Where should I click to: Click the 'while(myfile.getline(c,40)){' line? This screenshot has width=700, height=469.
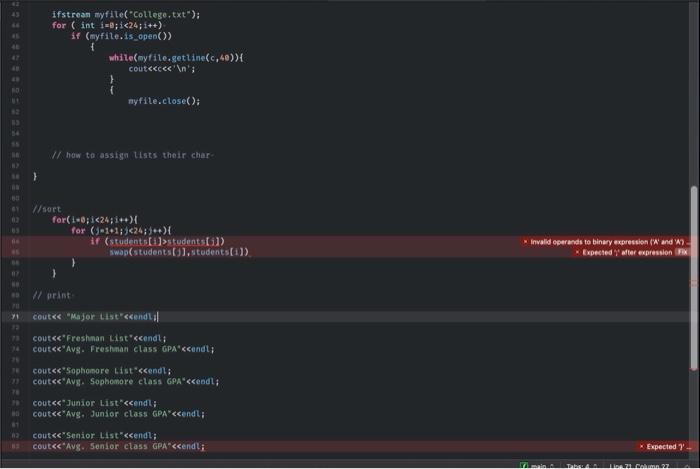[x=176, y=58]
